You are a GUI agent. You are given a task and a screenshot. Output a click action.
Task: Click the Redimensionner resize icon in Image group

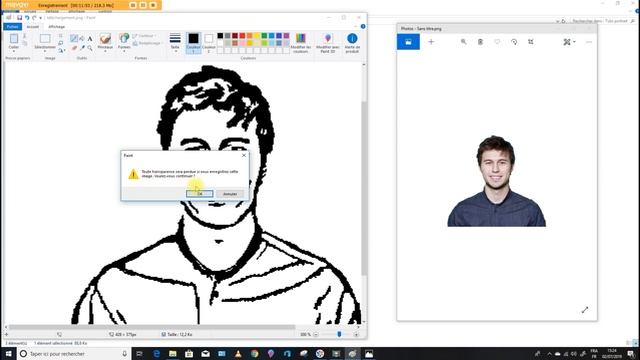point(60,43)
